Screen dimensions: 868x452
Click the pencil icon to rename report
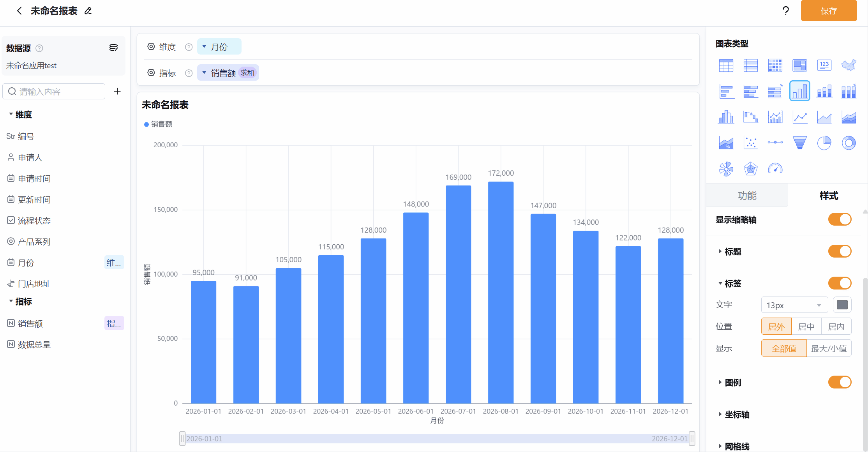click(x=88, y=11)
